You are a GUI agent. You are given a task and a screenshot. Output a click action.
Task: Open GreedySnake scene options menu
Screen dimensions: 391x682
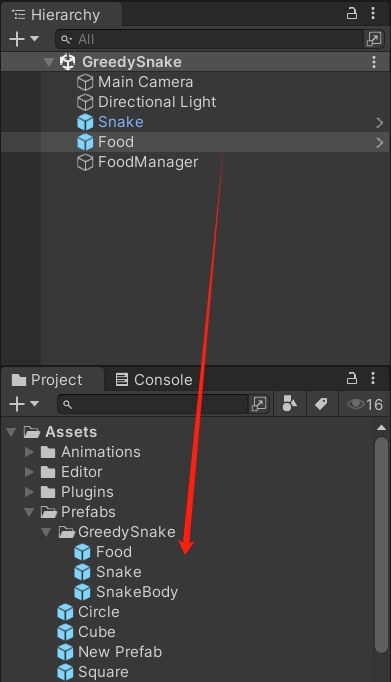tap(374, 62)
